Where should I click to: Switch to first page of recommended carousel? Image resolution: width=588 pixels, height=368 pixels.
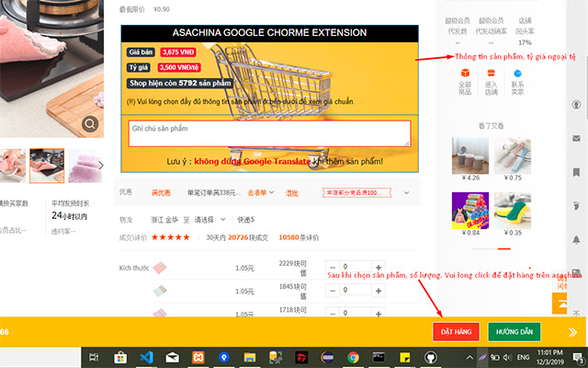tap(484, 248)
